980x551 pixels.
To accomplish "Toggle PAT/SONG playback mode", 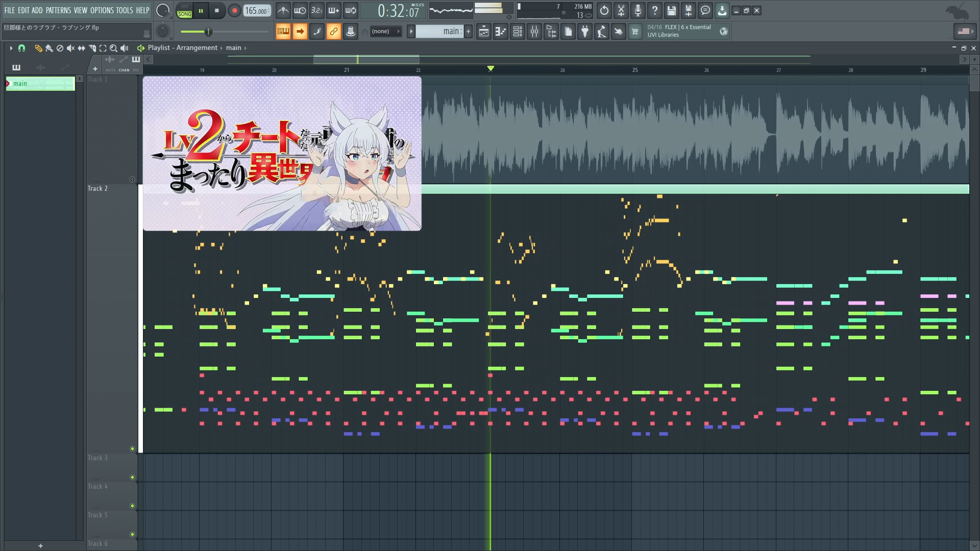I will coord(184,11).
